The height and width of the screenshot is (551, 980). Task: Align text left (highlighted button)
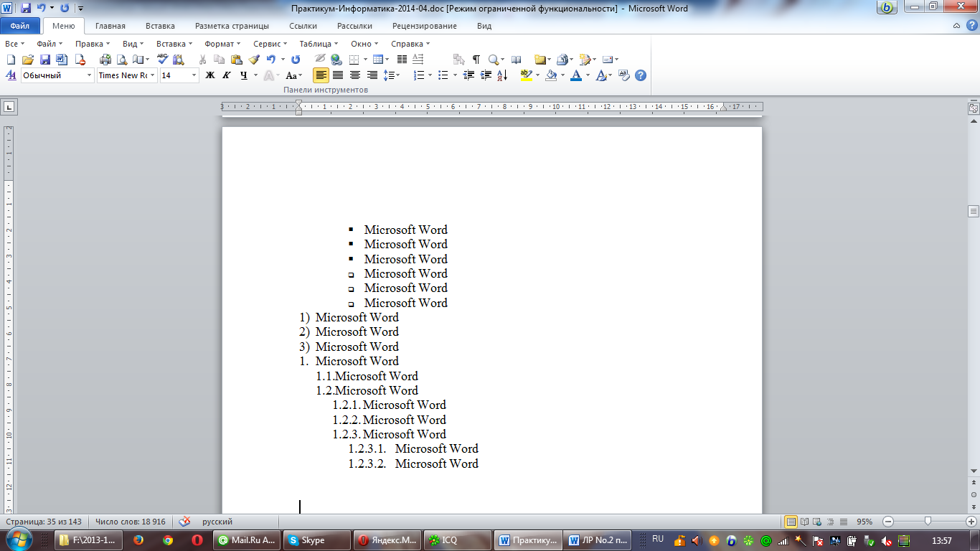tap(321, 75)
